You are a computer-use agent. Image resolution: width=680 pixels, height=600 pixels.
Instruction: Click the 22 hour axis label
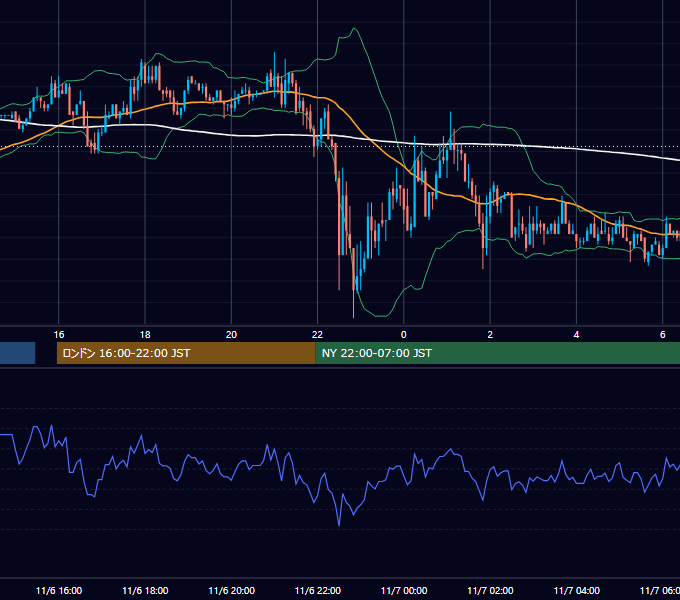click(317, 335)
